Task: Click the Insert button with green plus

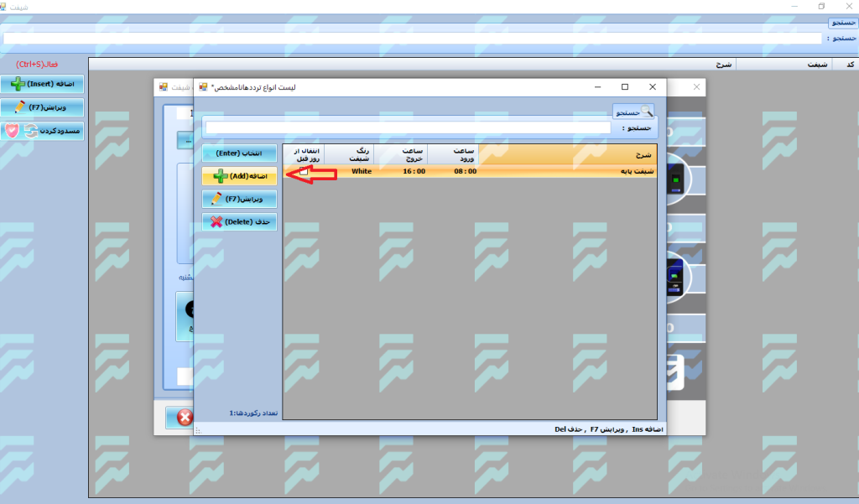Action: 42,84
